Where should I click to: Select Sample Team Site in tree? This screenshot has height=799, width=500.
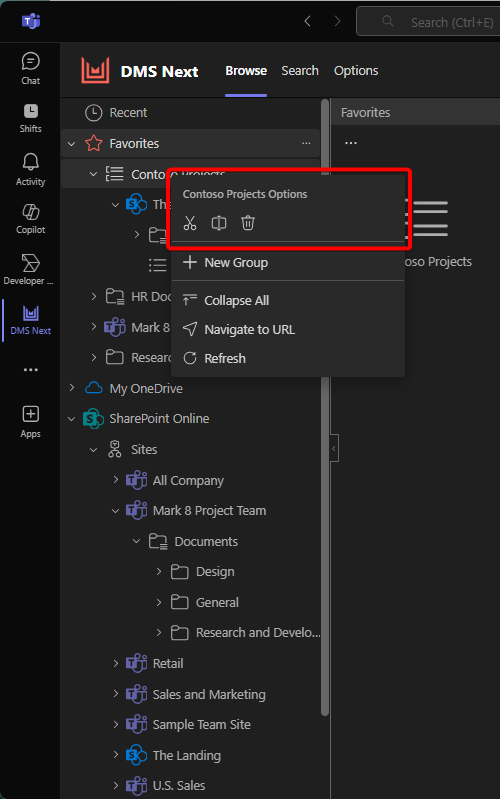pos(202,725)
